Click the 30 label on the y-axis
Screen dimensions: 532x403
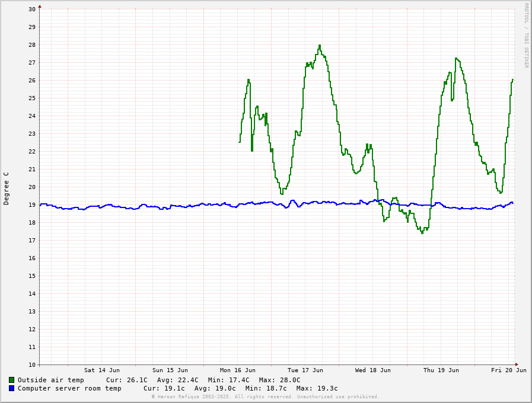(31, 9)
